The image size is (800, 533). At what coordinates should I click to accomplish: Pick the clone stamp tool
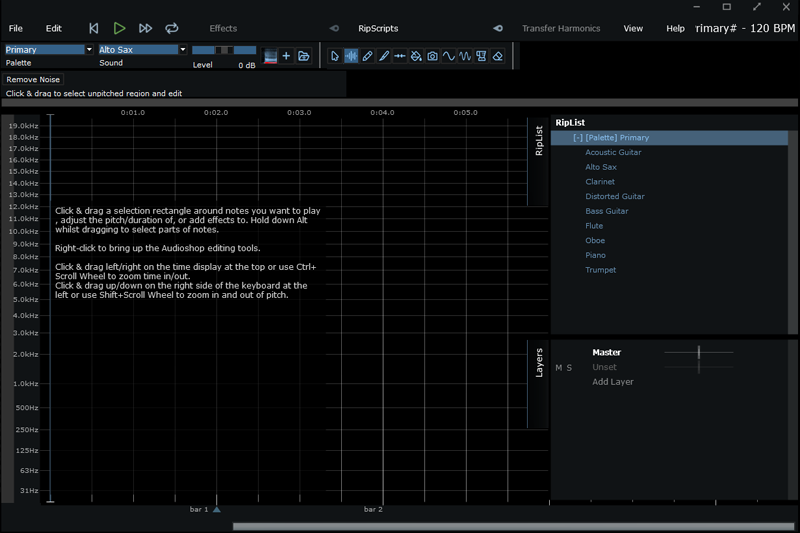pos(481,56)
